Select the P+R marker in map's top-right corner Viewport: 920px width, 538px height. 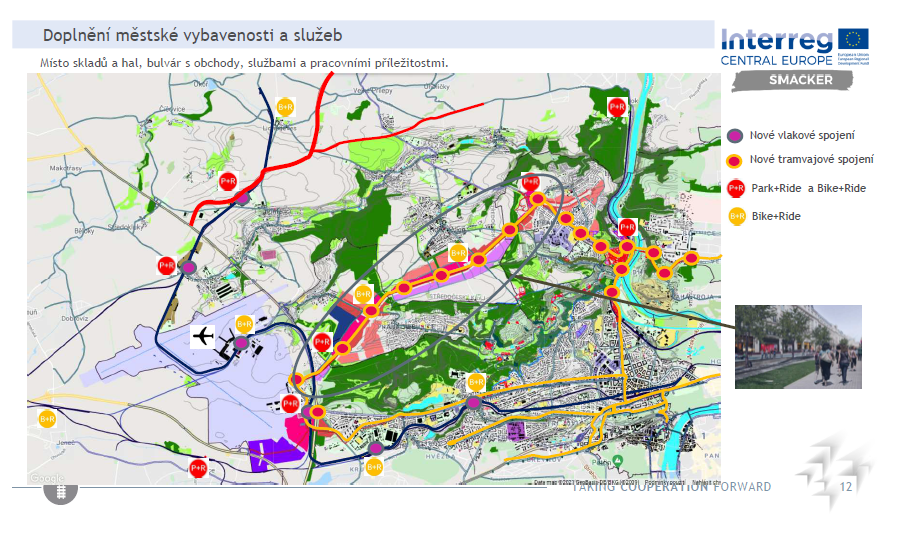[x=617, y=107]
